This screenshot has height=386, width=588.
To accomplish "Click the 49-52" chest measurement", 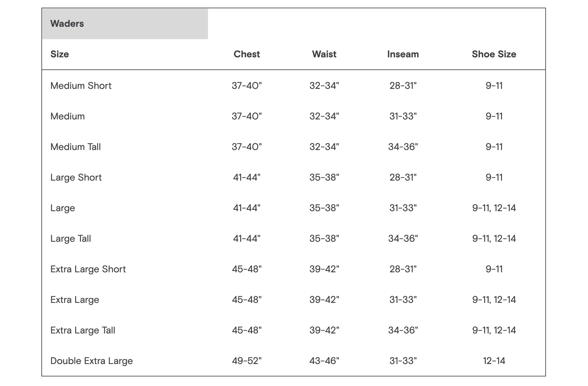I will 247,361.
